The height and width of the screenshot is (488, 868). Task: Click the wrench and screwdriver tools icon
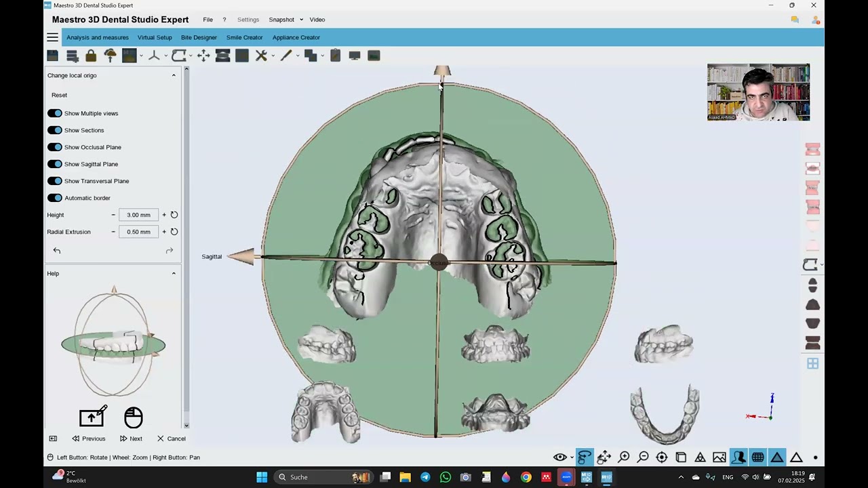[261, 56]
